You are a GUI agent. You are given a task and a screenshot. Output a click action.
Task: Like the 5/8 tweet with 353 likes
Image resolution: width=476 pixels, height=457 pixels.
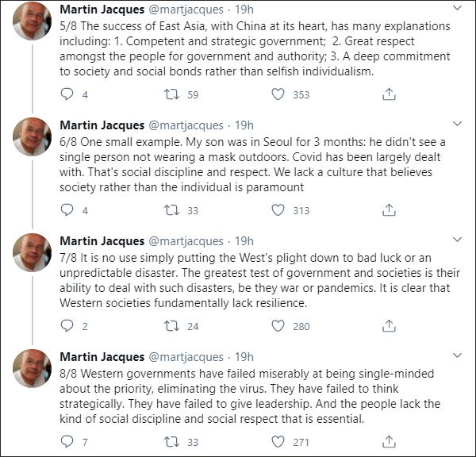(x=278, y=94)
